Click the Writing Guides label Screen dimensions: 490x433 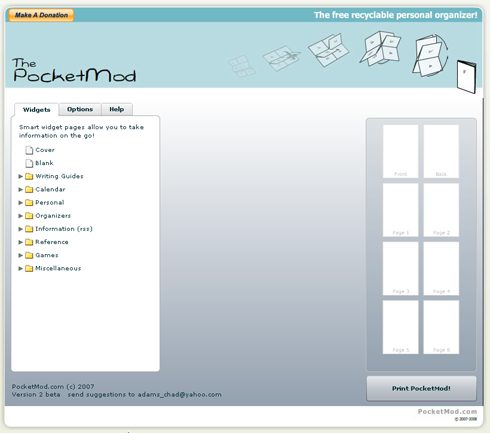[x=59, y=176]
